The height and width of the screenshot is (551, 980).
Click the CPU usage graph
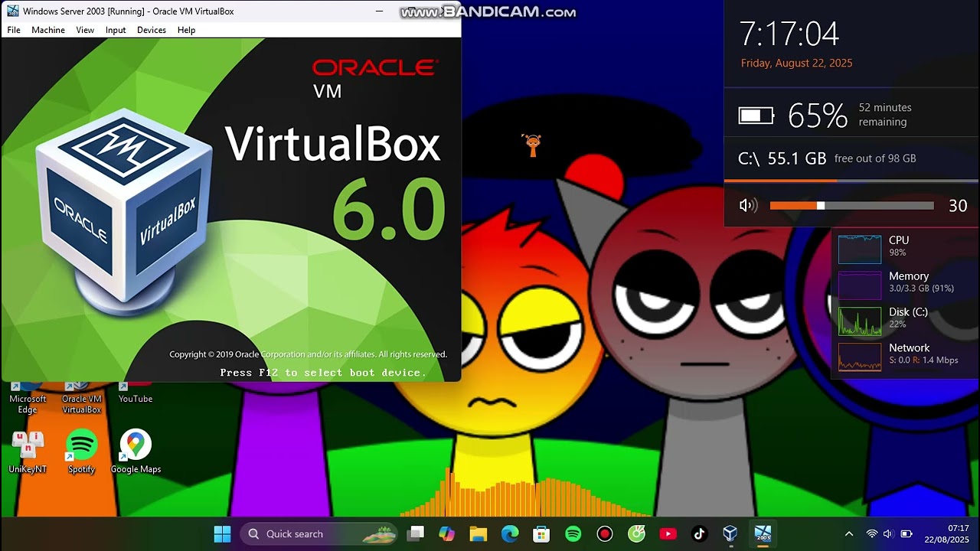[x=860, y=249]
